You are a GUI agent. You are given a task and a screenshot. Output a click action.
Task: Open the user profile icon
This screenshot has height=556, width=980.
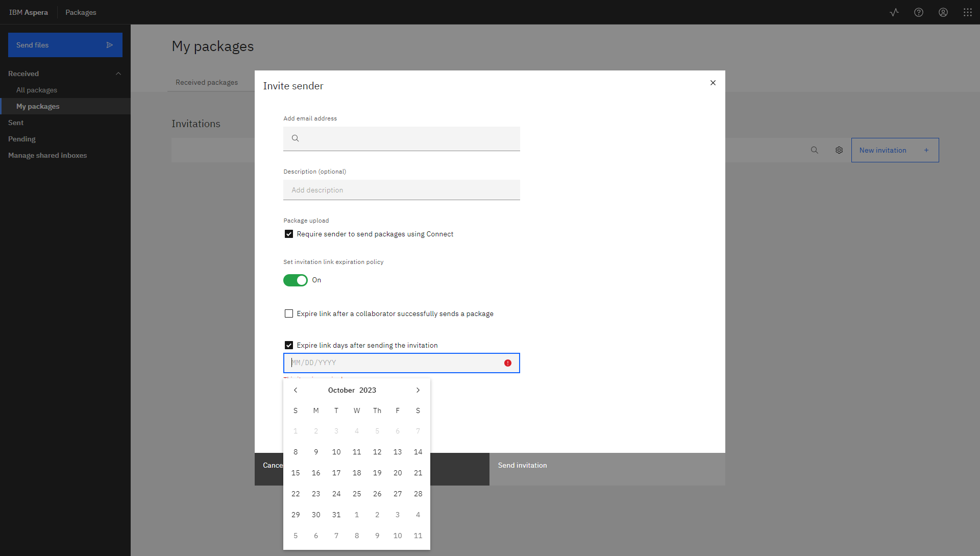(x=943, y=12)
